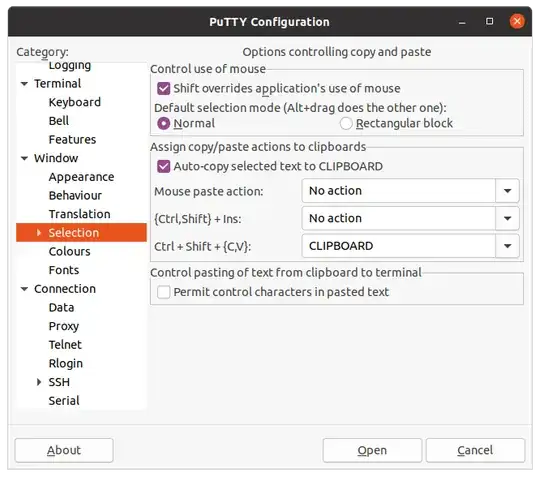The image size is (540, 477).
Task: Collapse the Connection tree node
Action: [24, 289]
